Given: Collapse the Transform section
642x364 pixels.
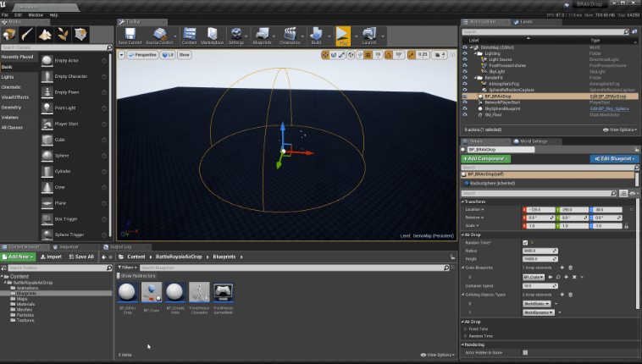Looking at the screenshot, I should tap(463, 201).
